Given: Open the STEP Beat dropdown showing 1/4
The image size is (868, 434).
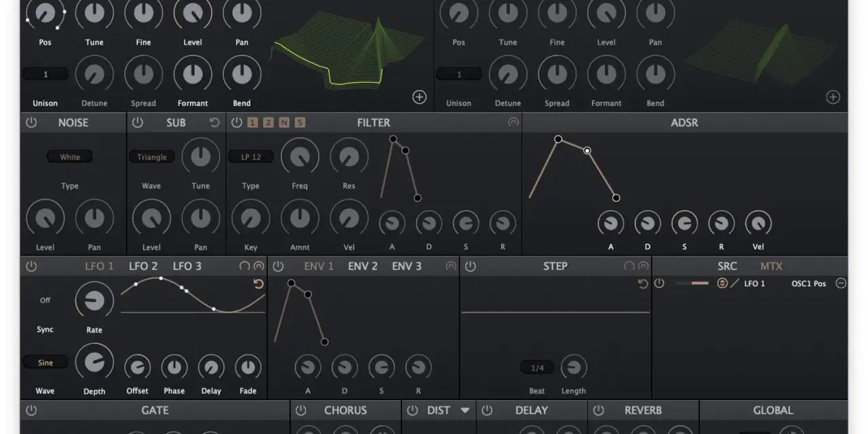Looking at the screenshot, I should (537, 368).
